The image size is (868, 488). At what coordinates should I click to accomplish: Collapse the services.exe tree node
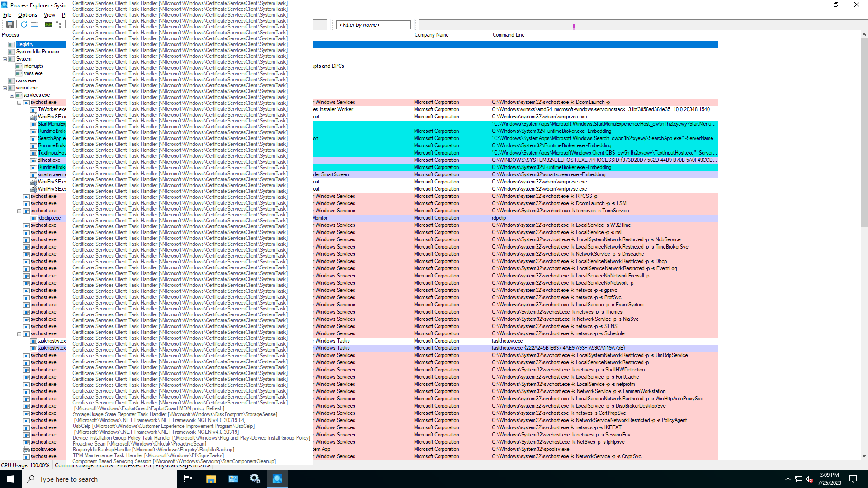coord(12,95)
